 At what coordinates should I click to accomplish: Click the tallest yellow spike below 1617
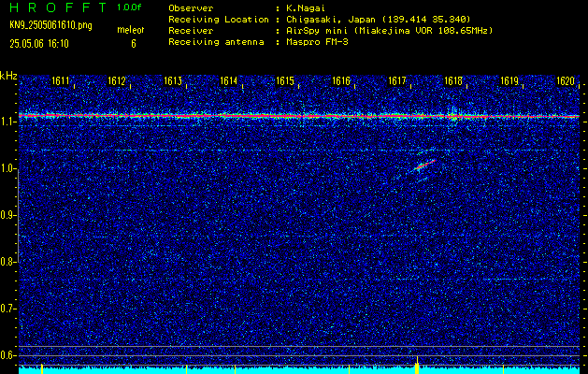point(417,365)
